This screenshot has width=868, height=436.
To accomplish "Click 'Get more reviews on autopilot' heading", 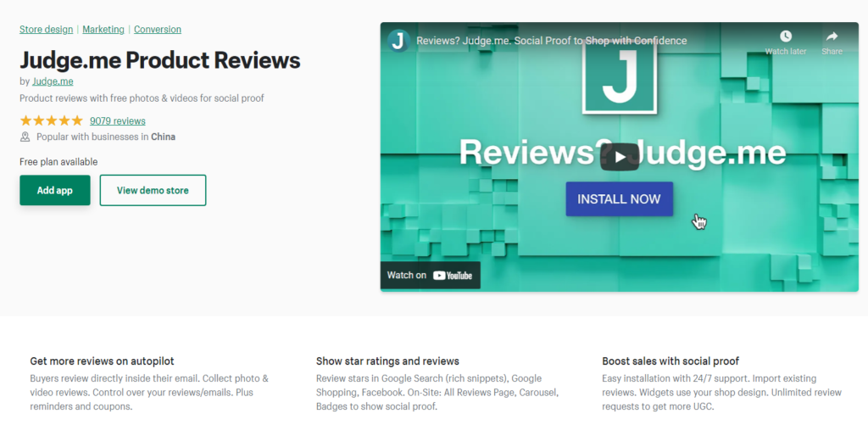I will [102, 361].
